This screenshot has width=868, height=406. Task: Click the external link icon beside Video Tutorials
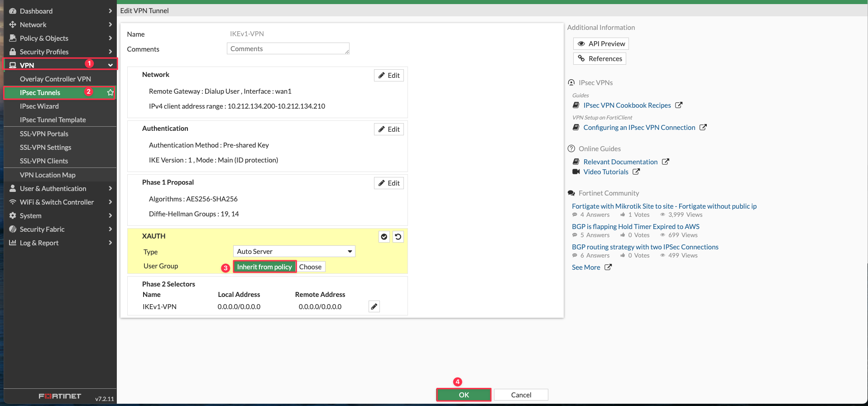(636, 172)
